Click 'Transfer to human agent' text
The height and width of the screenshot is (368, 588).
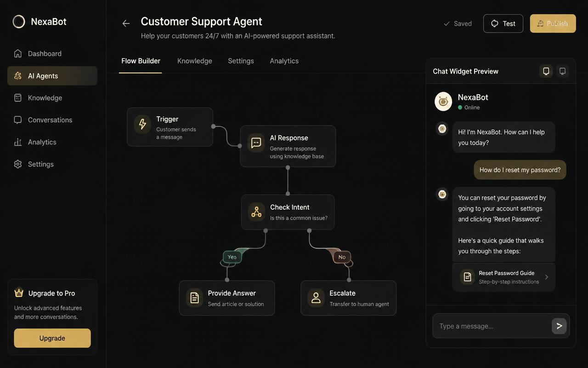point(359,304)
